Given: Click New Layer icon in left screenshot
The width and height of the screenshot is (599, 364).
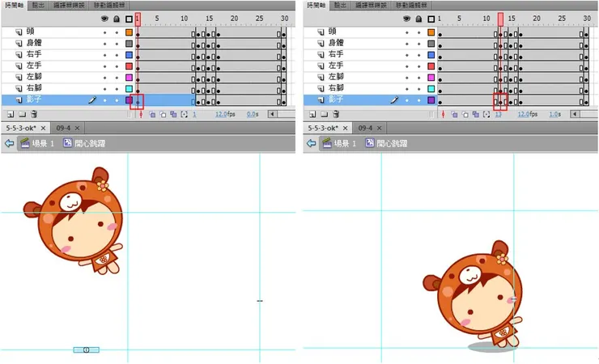Looking at the screenshot, I should (11, 114).
